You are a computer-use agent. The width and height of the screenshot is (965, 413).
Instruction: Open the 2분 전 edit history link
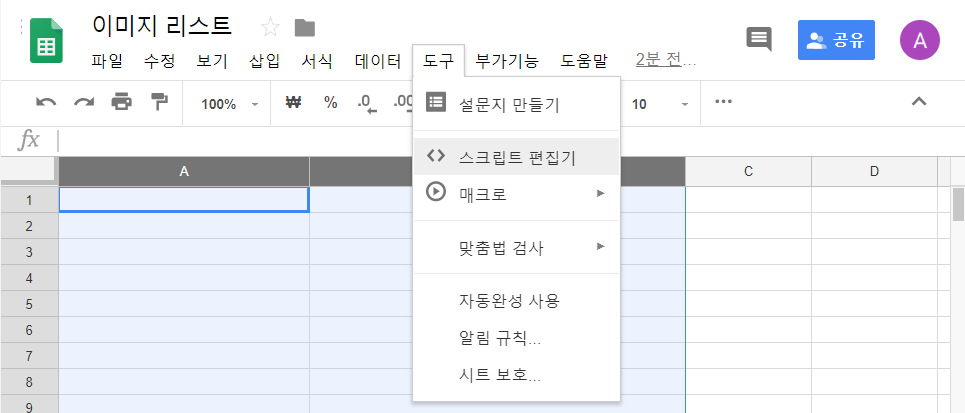[x=666, y=61]
